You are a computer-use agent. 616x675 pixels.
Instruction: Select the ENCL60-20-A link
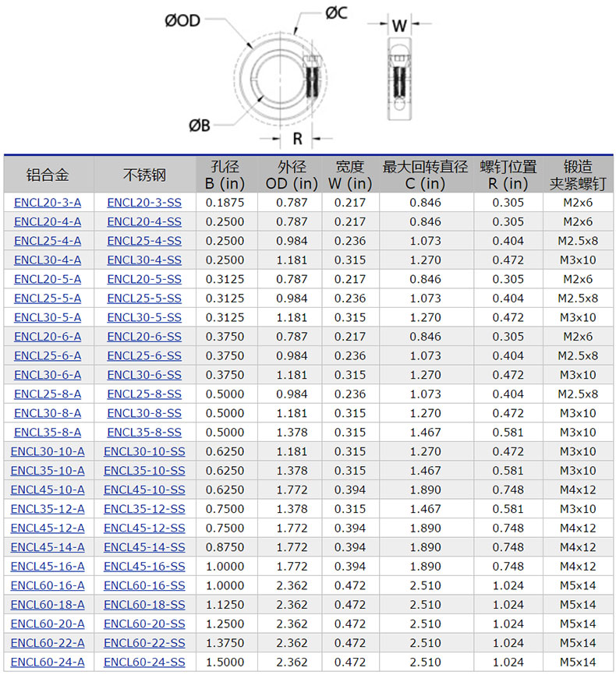(x=48, y=624)
